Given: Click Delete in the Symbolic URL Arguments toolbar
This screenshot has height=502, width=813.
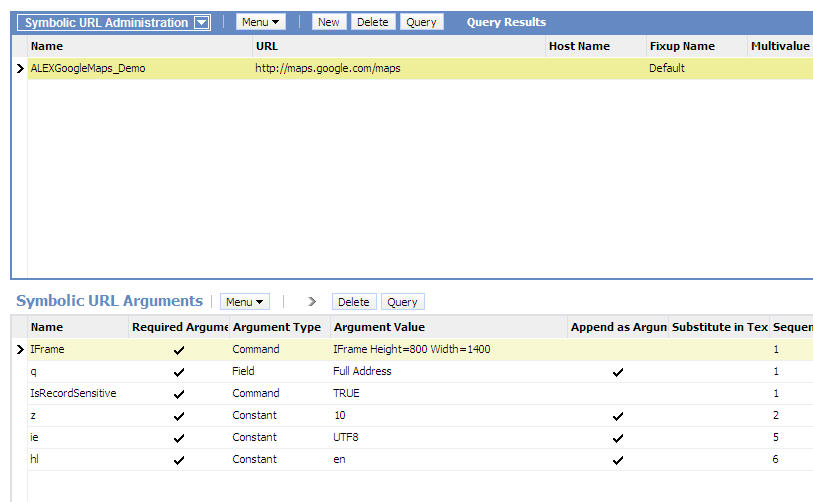Looking at the screenshot, I should (354, 302).
